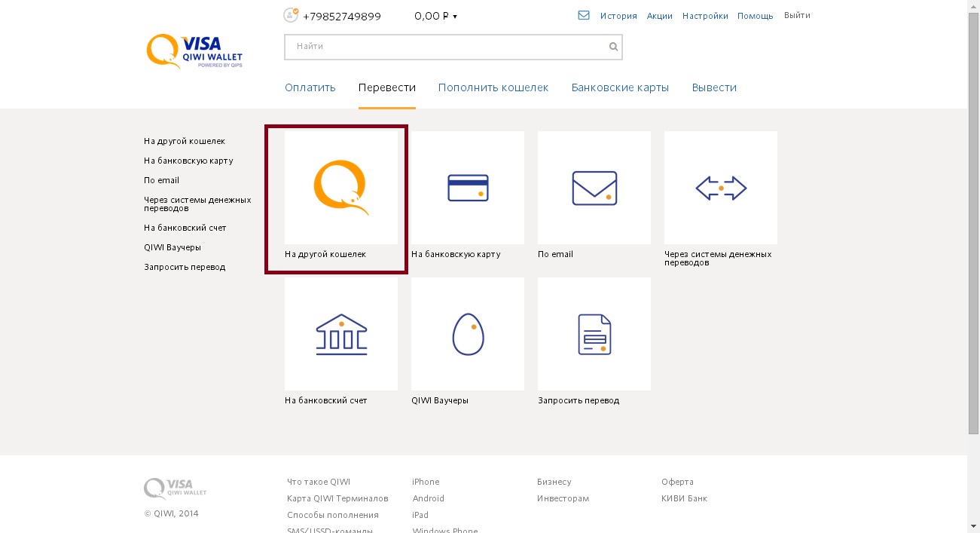Open the Android footer link
Screen dimensions: 980x533
coord(429,498)
